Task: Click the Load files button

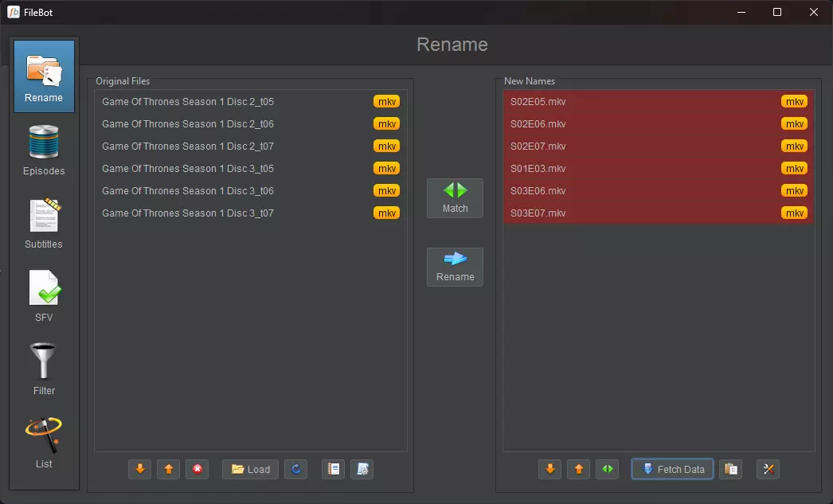Action: (250, 470)
